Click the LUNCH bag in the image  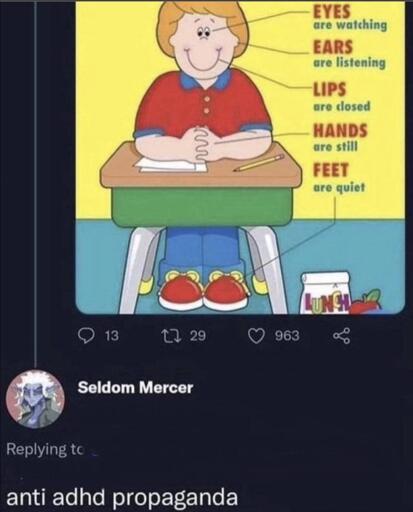[326, 293]
